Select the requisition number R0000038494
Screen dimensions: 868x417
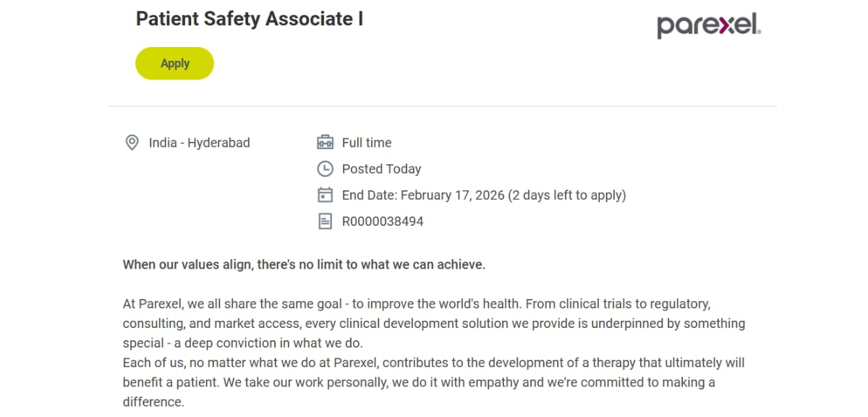[x=383, y=221]
